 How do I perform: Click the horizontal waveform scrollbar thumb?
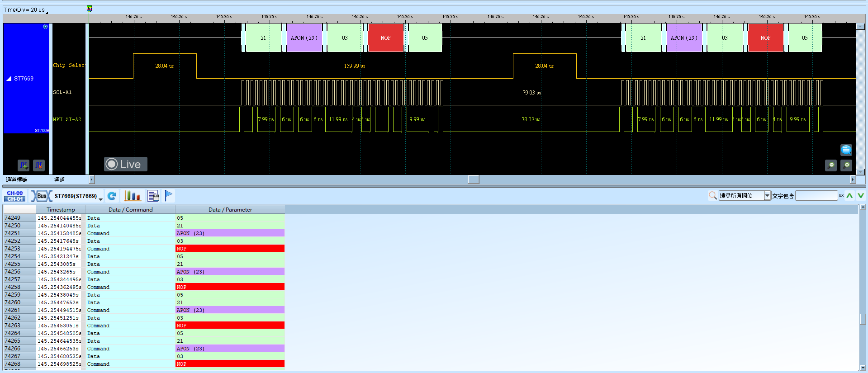tap(474, 179)
